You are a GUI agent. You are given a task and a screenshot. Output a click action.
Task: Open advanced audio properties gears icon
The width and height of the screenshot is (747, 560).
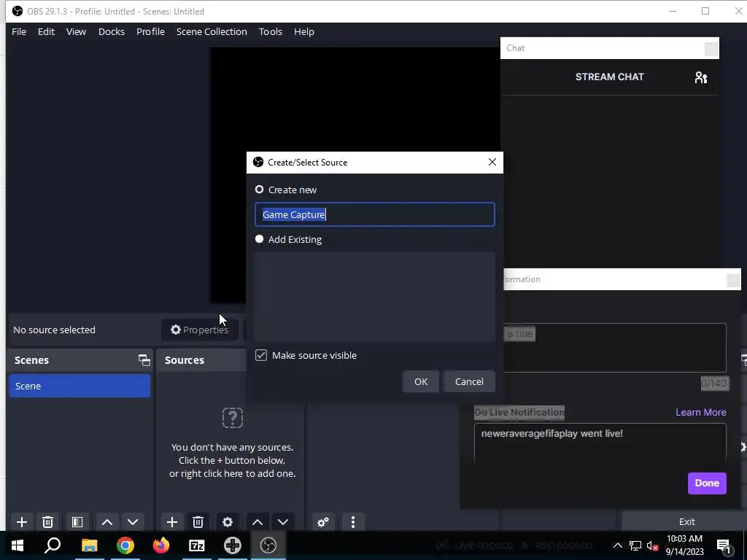323,522
